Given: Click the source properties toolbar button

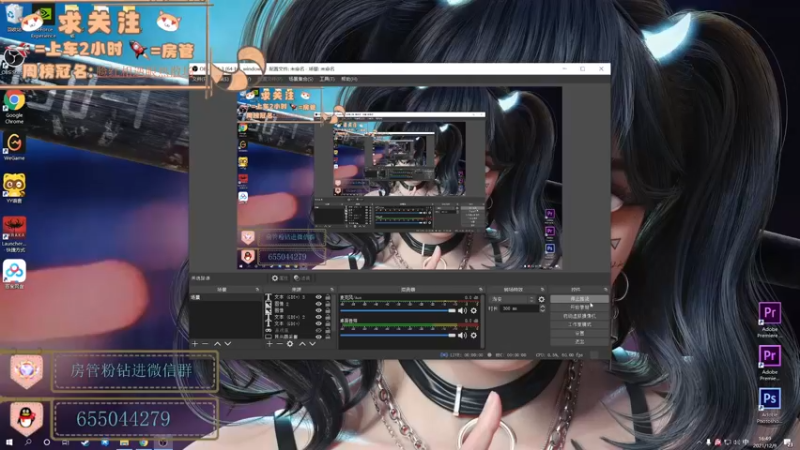Looking at the screenshot, I should (280, 278).
